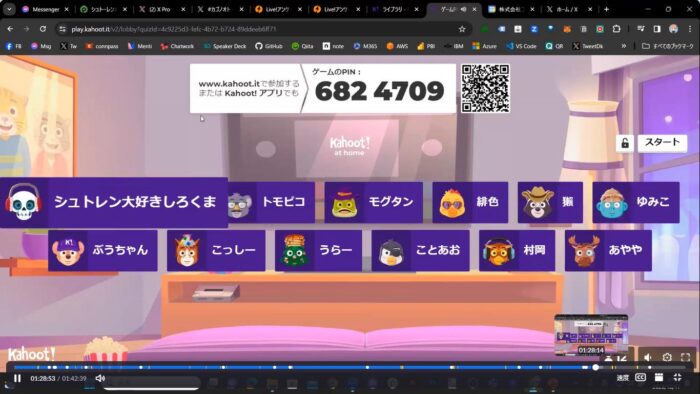Reload the page
This screenshot has width=700, height=394.
click(42, 29)
